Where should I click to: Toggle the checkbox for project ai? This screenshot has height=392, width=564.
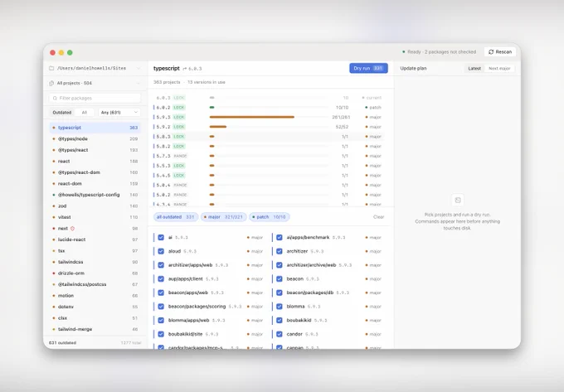pos(161,238)
